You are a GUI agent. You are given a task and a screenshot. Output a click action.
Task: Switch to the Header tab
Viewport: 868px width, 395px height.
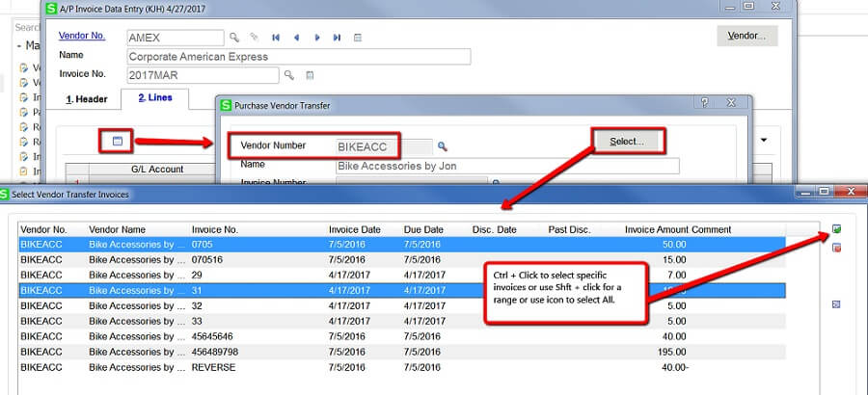tap(86, 99)
